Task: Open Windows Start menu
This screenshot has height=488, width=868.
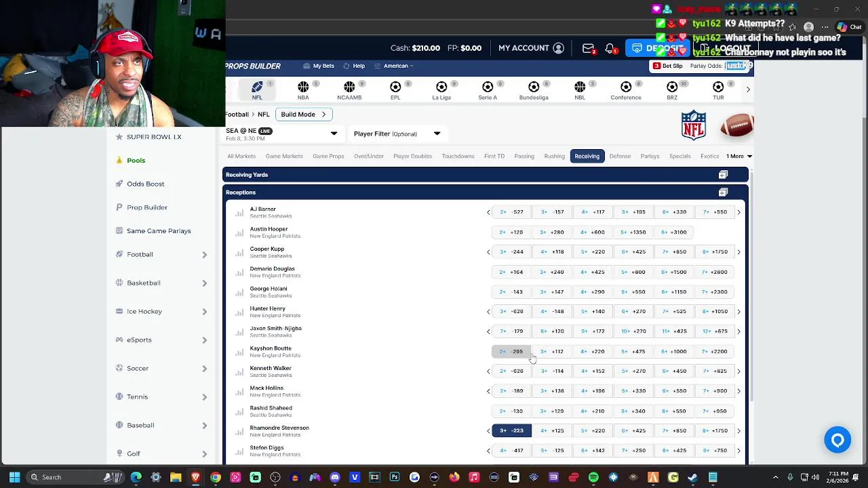Action: tap(14, 477)
